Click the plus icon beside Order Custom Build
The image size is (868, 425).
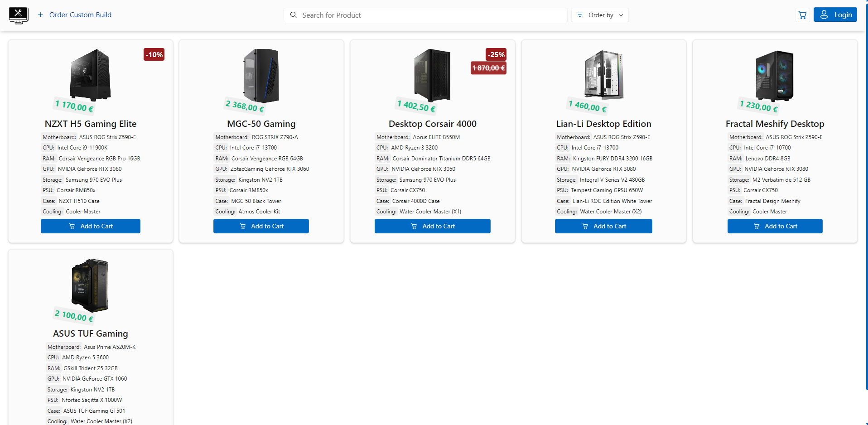click(41, 15)
